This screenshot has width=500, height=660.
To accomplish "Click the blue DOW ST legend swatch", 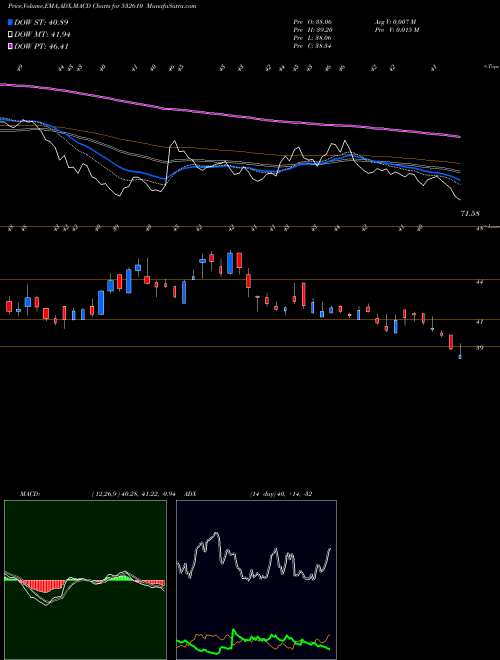I will 11,23.
